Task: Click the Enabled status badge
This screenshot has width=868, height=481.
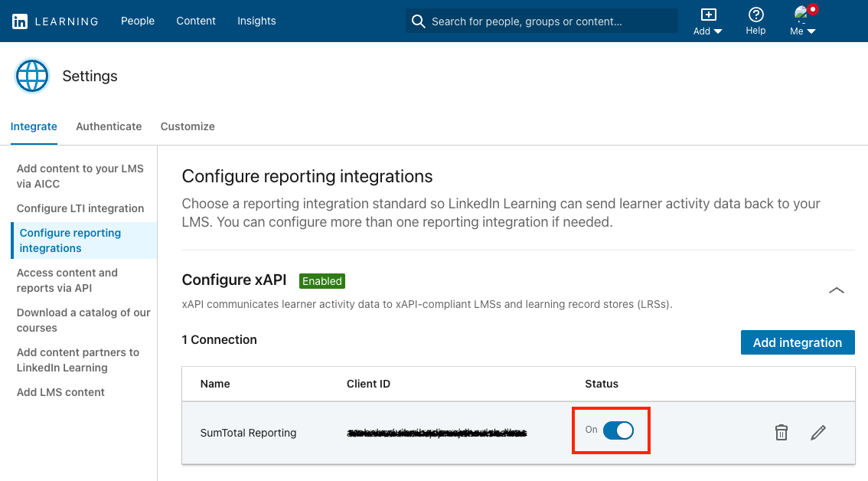Action: (322, 281)
